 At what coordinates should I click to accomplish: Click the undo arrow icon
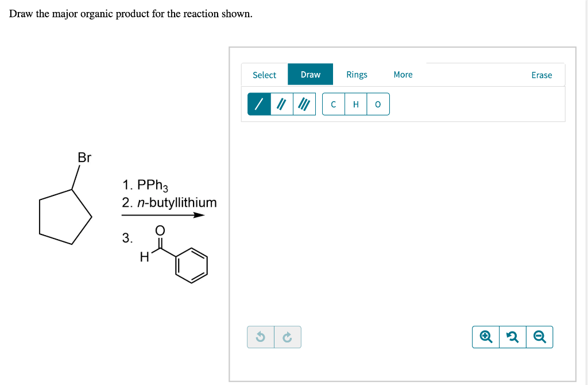261,337
